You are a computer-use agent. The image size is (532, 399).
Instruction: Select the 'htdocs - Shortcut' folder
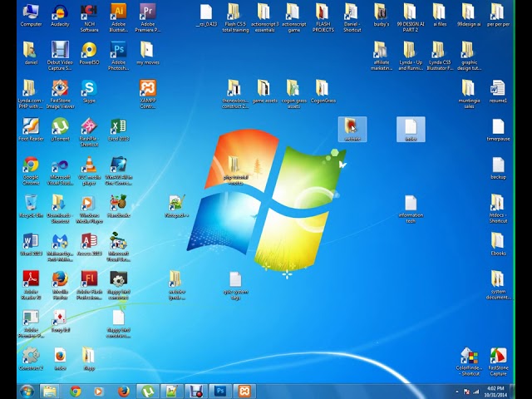point(499,209)
